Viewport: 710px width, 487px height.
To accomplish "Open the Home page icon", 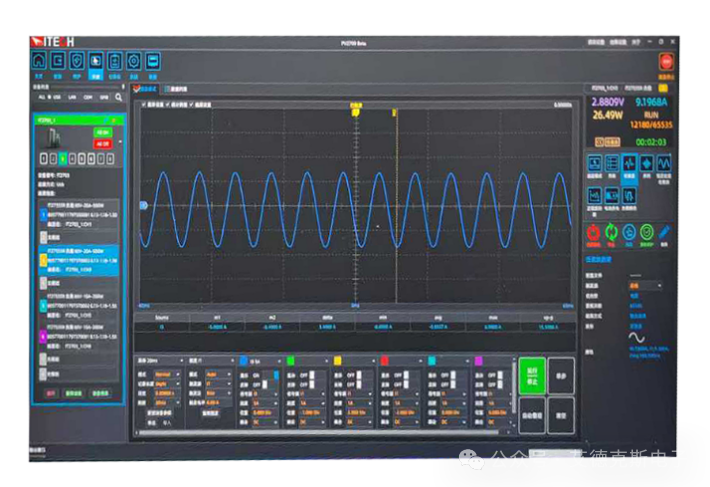I will click(x=39, y=61).
